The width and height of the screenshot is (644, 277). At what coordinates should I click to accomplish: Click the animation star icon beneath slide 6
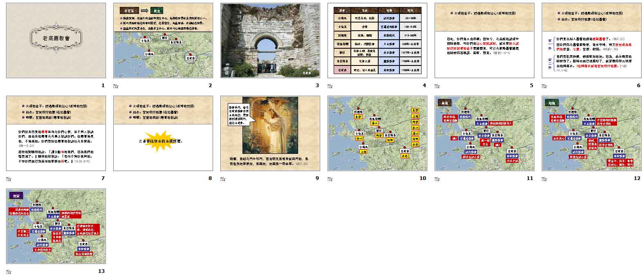point(544,86)
